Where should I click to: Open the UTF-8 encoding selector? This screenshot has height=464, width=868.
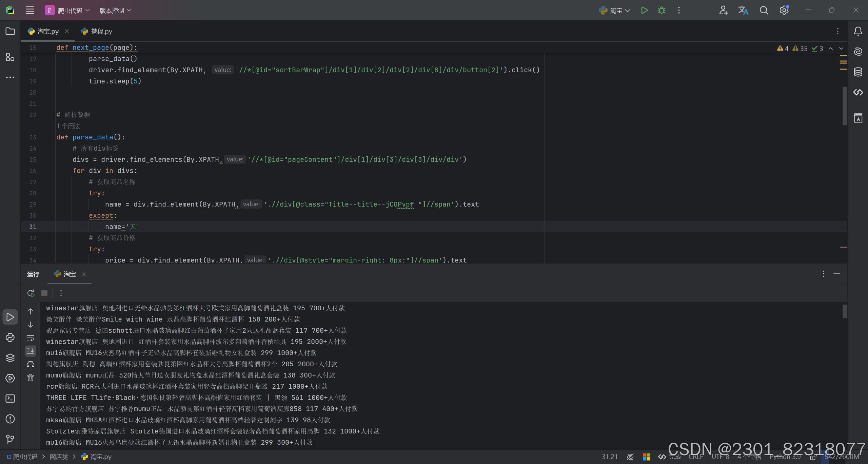(x=720, y=457)
